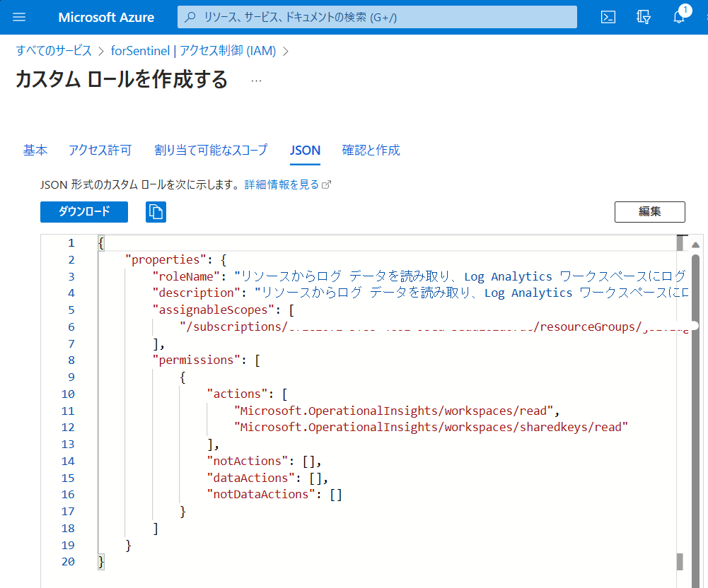Screen dimensions: 708x588
Task: Open forSentinel アクセス制御 (IAM) breadcrumb
Action: pos(193,51)
